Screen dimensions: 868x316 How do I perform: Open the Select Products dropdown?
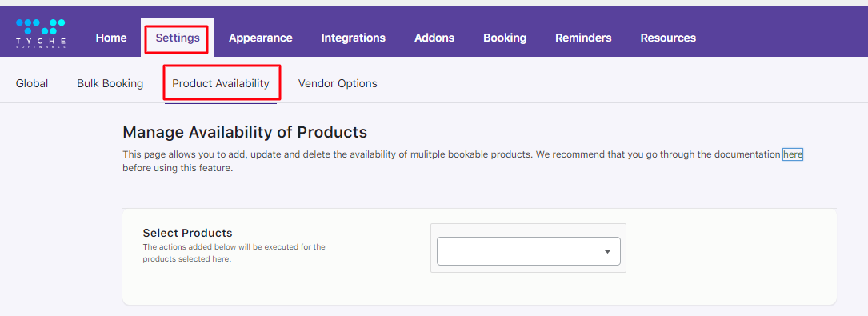point(529,251)
